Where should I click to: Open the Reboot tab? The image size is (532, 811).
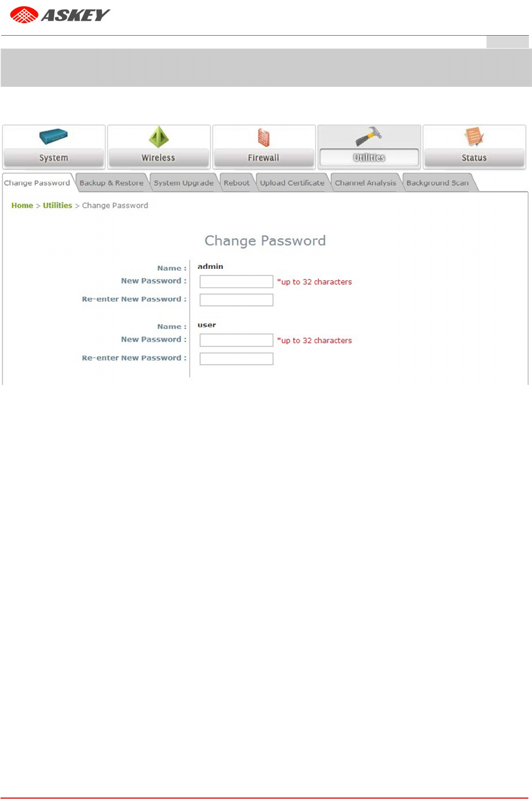pyautogui.click(x=237, y=183)
